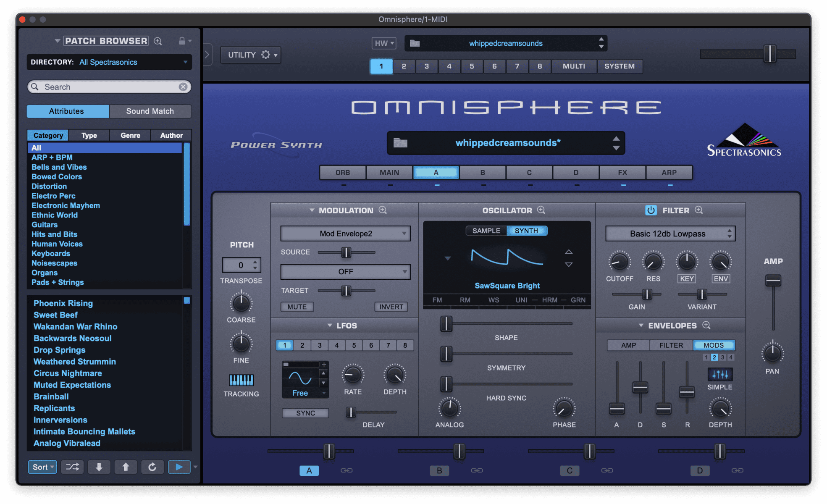The width and height of the screenshot is (827, 504).
Task: Click the download arrow icon below the patch list
Action: 99,467
